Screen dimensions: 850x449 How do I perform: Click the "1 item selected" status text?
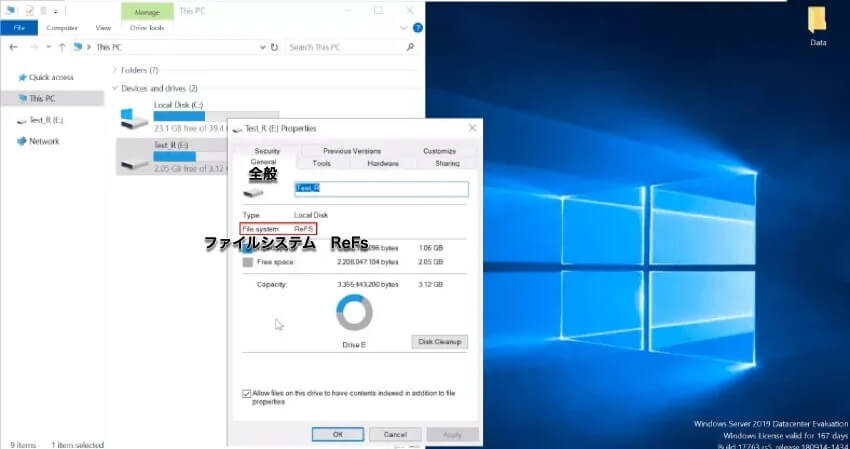click(78, 445)
